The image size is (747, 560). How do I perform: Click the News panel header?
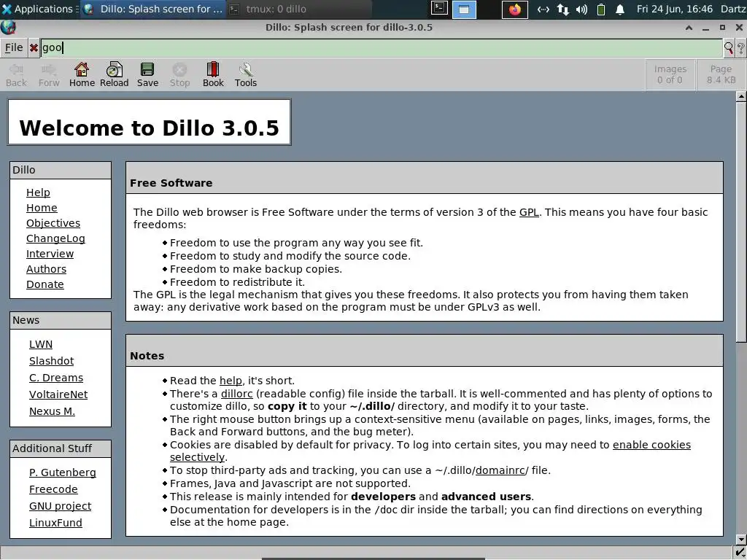(61, 321)
